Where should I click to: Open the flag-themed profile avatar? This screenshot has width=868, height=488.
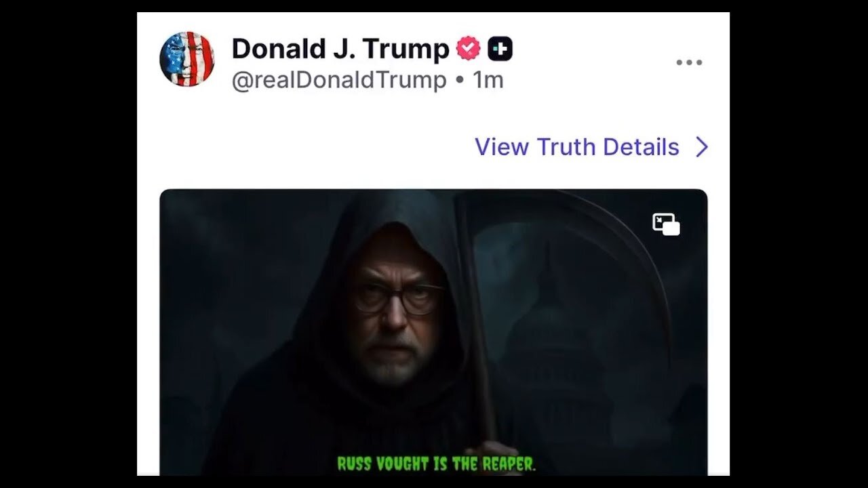click(186, 59)
